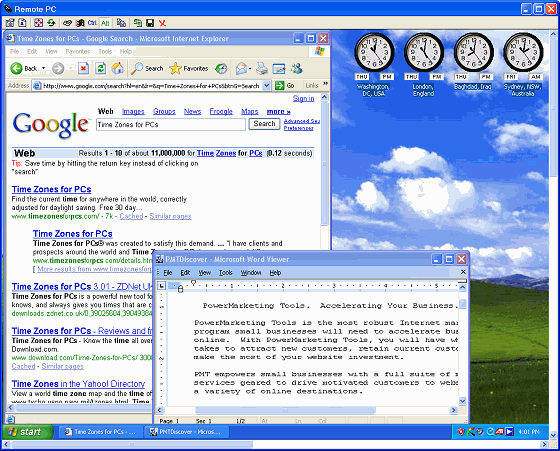The width and height of the screenshot is (560, 451).
Task: Open the first 'Time Zones for PCs' result
Action: tap(51, 189)
